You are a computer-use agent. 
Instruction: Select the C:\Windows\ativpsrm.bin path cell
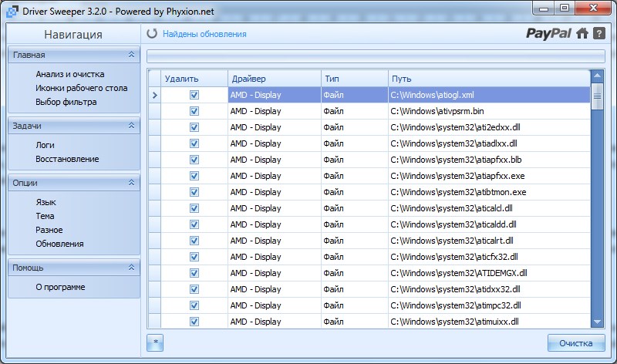pos(489,111)
